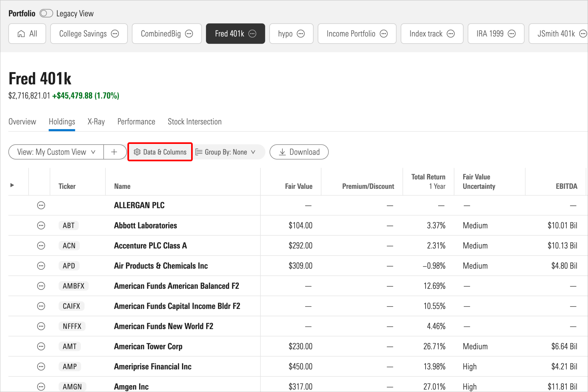Switch to the Stock Intersection tab
The height and width of the screenshot is (392, 588).
click(x=195, y=122)
